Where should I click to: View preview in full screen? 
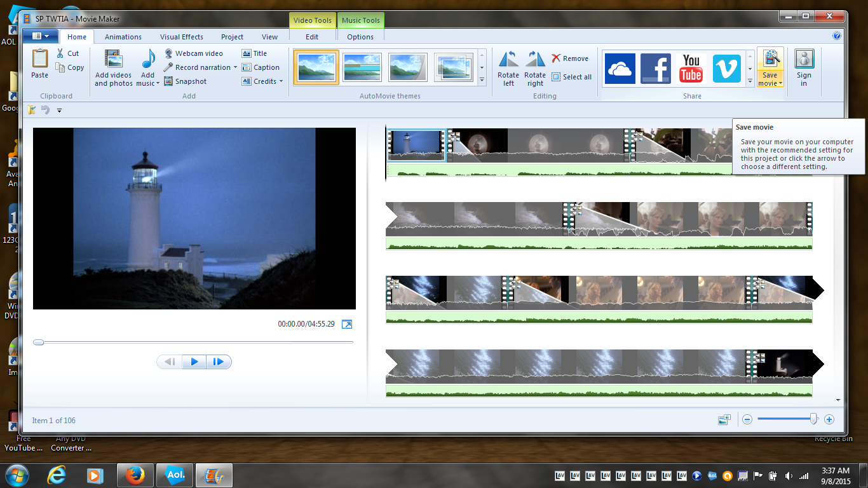coord(347,324)
